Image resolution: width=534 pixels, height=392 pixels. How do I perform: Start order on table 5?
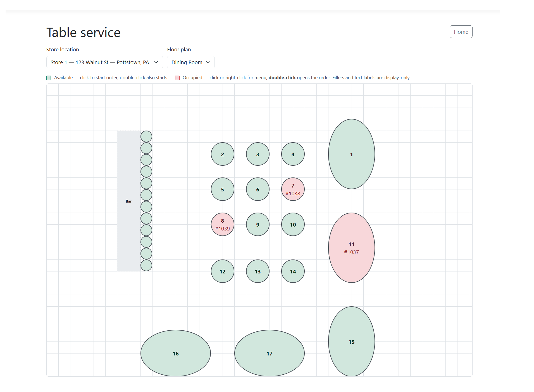point(222,189)
